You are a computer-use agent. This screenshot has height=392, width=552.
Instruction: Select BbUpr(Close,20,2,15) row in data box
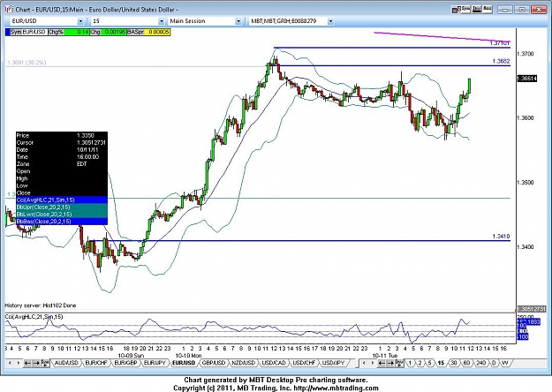coord(62,207)
